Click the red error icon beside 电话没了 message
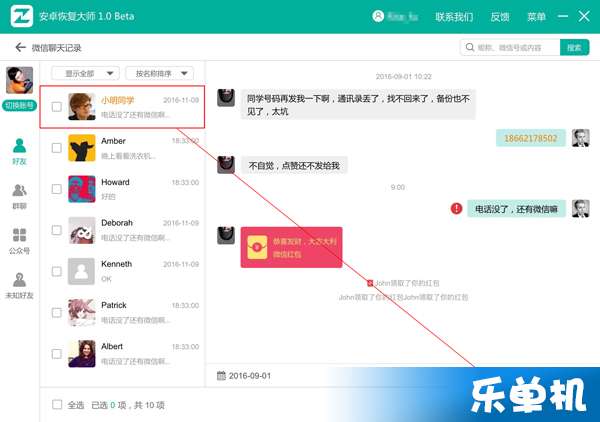The image size is (600, 422). 456,209
